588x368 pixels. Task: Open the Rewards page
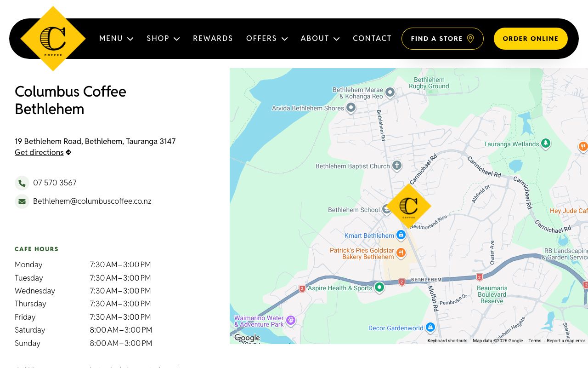[213, 39]
